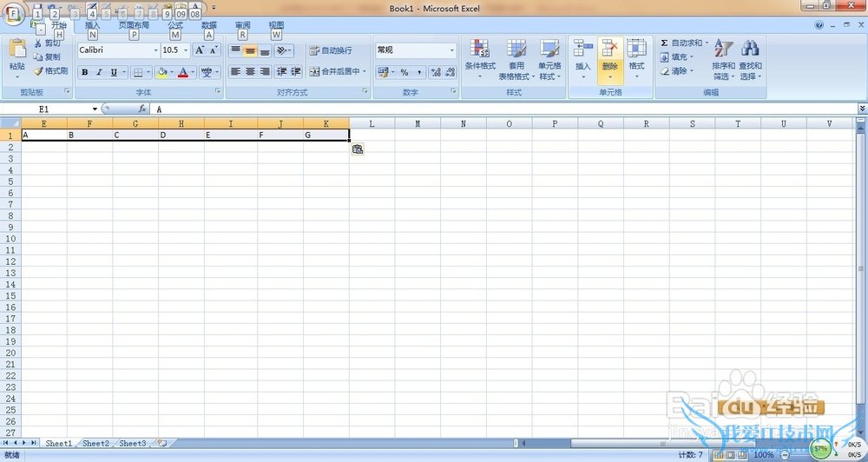Viewport: 868px width, 462px height.
Task: Decrease font size with small A
Action: (214, 49)
